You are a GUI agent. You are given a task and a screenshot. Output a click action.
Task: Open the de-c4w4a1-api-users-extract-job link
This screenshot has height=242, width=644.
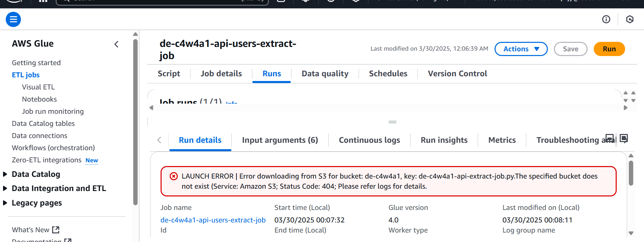coord(213,220)
